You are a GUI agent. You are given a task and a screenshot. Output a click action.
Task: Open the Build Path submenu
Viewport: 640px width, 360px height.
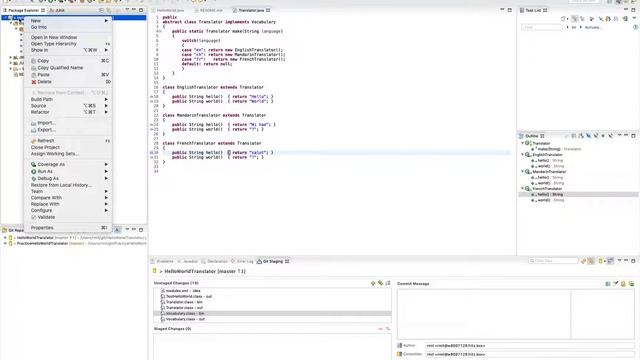coord(68,99)
